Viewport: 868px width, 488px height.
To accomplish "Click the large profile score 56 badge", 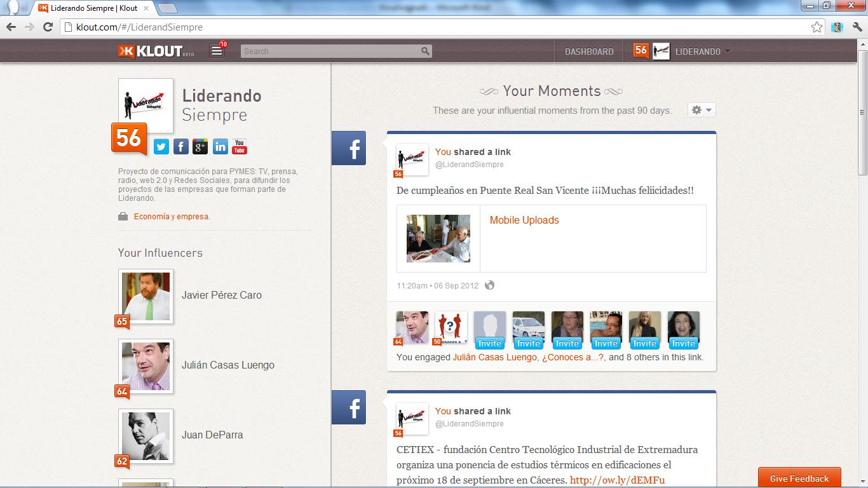I will (x=129, y=138).
